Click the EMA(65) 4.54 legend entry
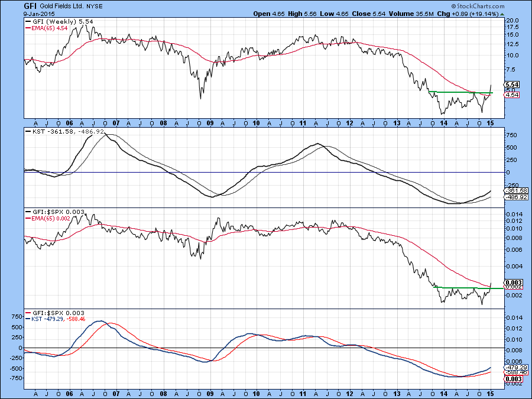The width and height of the screenshot is (532, 399). pyautogui.click(x=47, y=28)
